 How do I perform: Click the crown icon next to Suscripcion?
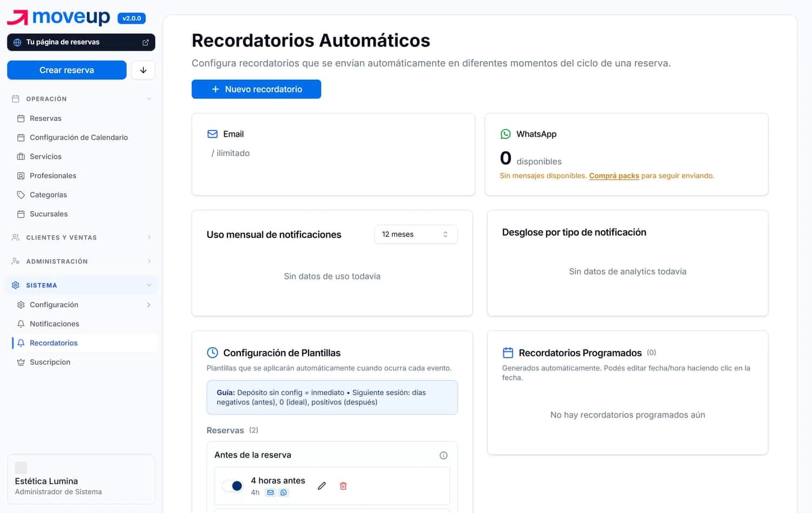[x=21, y=362]
